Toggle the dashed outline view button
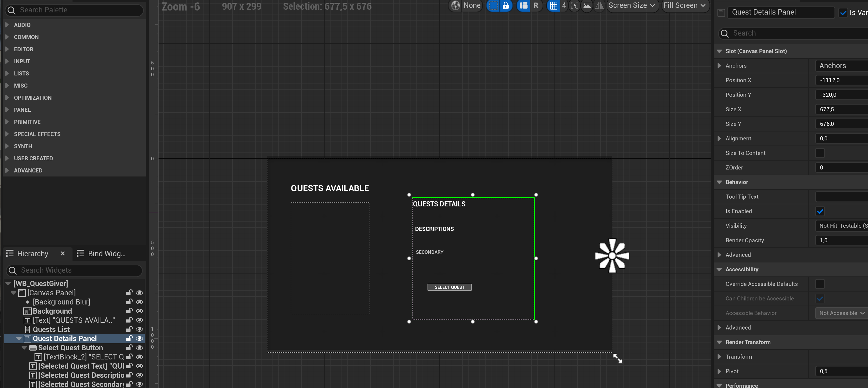 tap(493, 5)
